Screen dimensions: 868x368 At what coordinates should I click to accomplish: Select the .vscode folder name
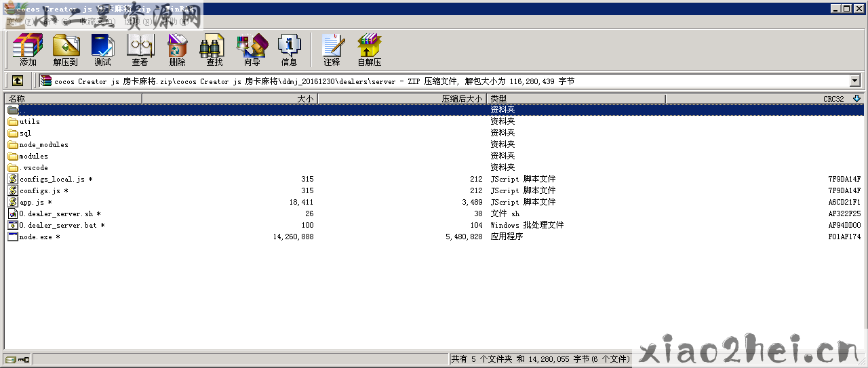(34, 167)
